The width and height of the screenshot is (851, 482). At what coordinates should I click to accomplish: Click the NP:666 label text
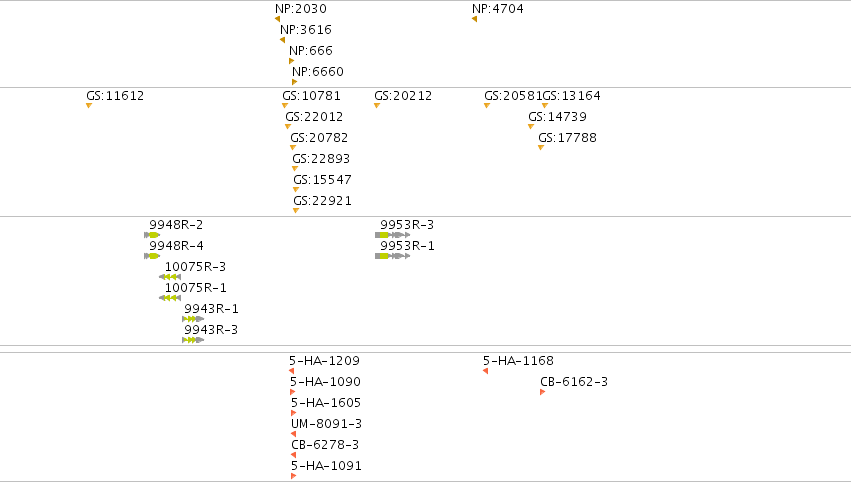pyautogui.click(x=310, y=51)
